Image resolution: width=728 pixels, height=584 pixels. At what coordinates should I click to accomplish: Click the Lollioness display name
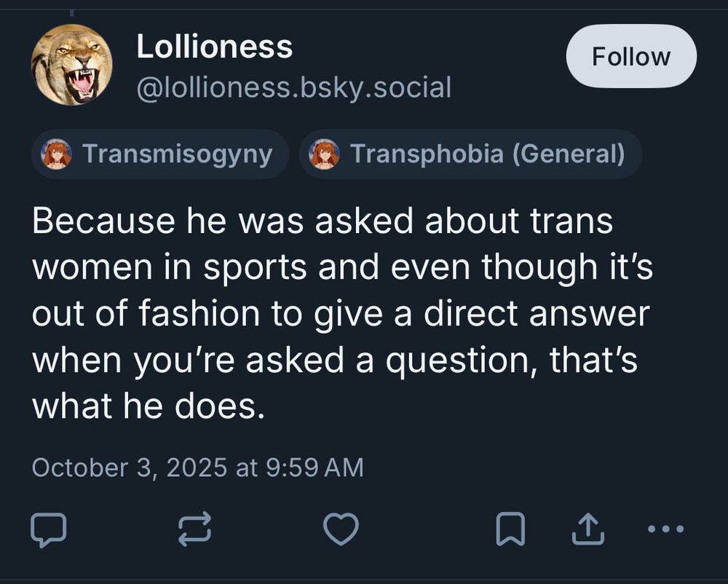coord(214,48)
